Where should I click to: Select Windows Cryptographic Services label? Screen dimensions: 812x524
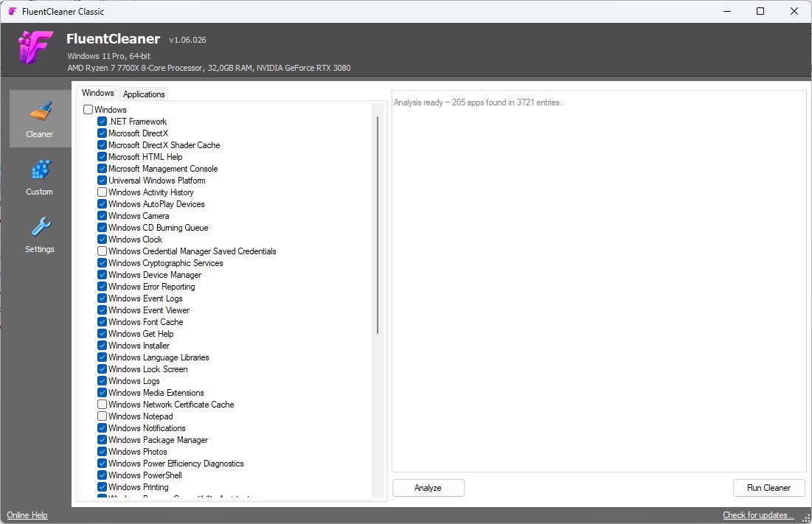click(x=166, y=263)
